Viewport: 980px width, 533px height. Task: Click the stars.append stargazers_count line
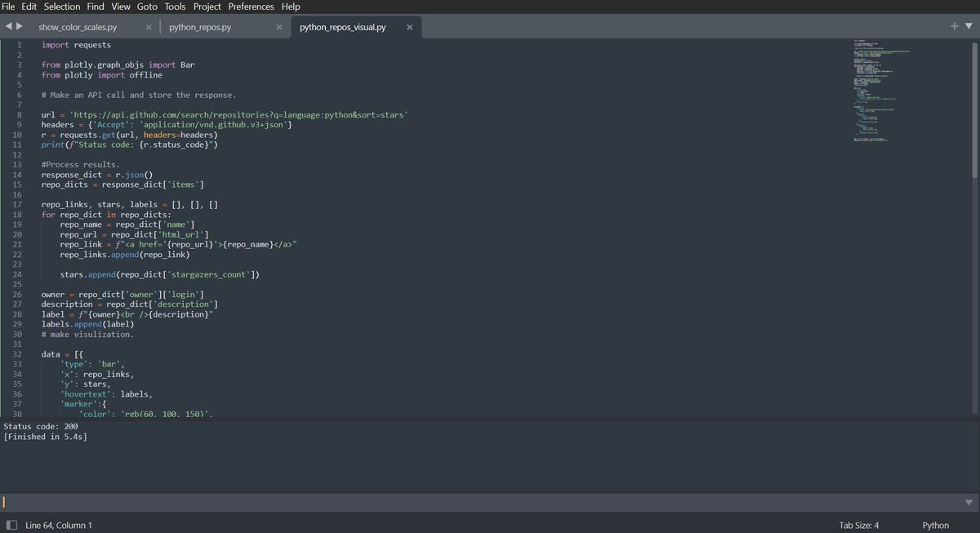[159, 274]
